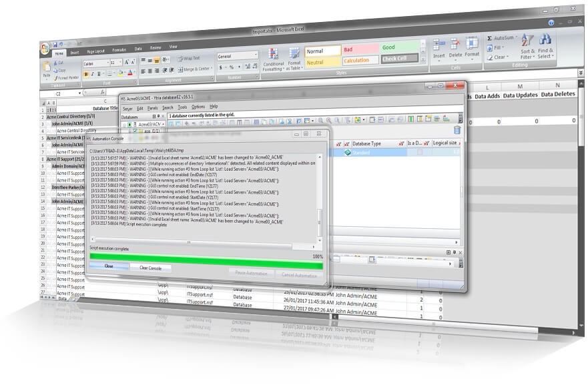Click the Save icon in Excel quick access toolbar

[55, 44]
